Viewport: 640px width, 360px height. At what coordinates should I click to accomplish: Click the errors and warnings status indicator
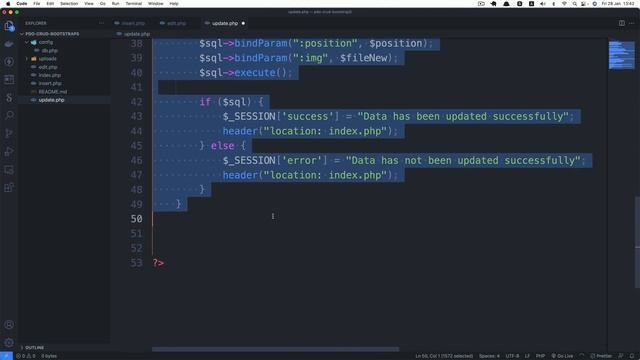[26, 356]
